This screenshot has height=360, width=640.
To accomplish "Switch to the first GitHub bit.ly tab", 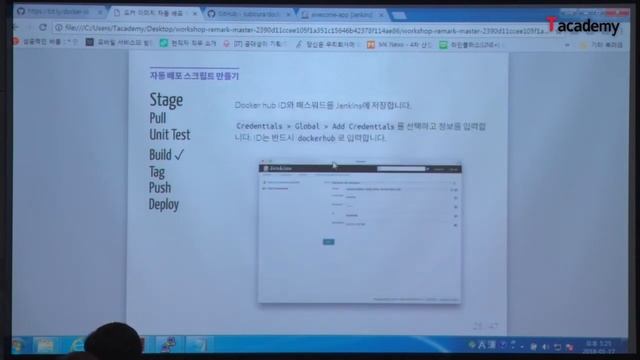I will [59, 11].
